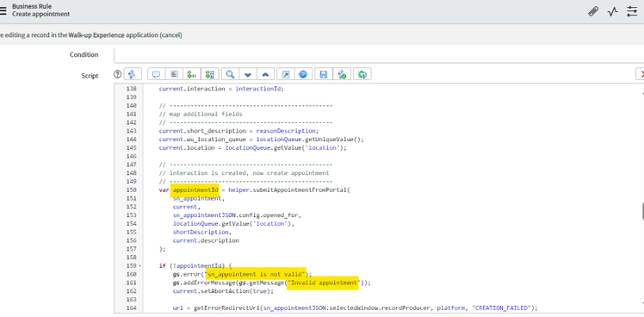Click current.wu_location_queue assignment line
Viewport: 644px width, 317px height.
(x=262, y=140)
